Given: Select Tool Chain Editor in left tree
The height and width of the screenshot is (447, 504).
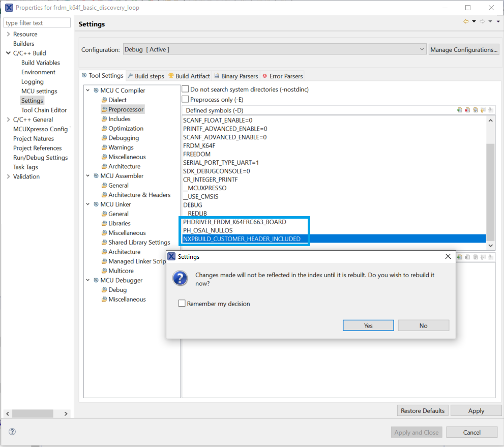Looking at the screenshot, I should 44,110.
